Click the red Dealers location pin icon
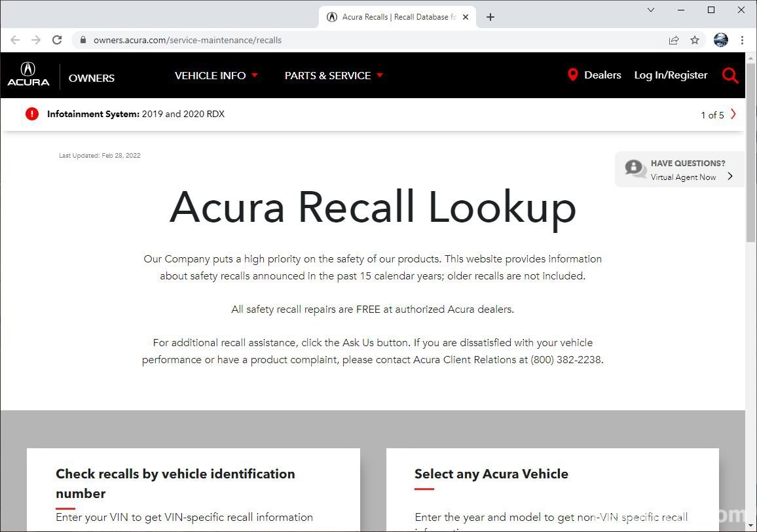The height and width of the screenshot is (532, 757). click(x=572, y=75)
